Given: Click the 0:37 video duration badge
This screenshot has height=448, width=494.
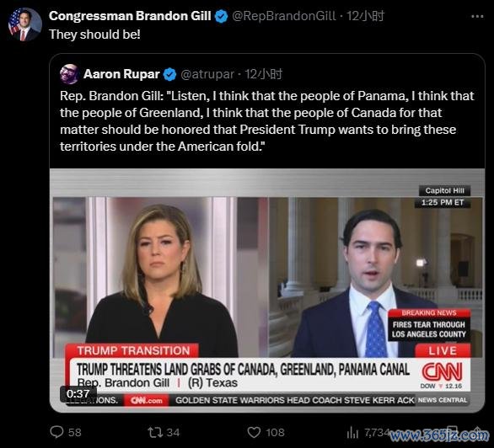Looking at the screenshot, I should (78, 393).
